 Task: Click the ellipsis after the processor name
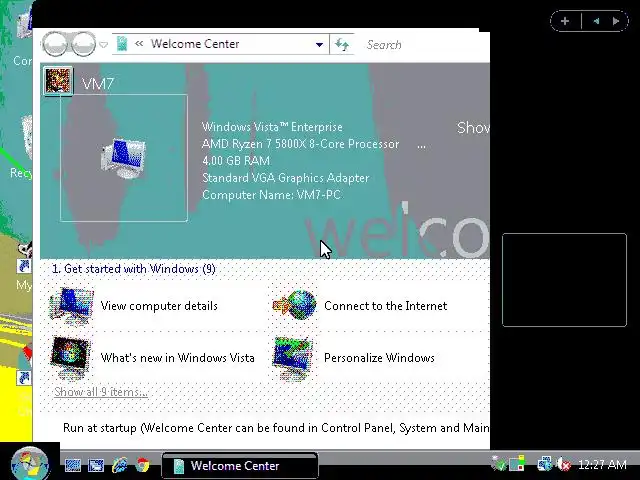(x=421, y=145)
